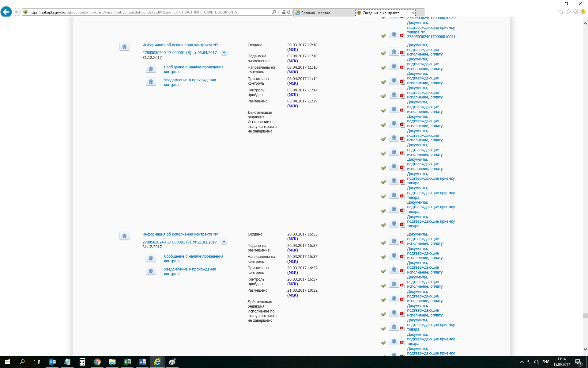Viewport: 588px width, 368px height.
Task: Click signature icon next to contract info (7)
Action: pos(124,236)
